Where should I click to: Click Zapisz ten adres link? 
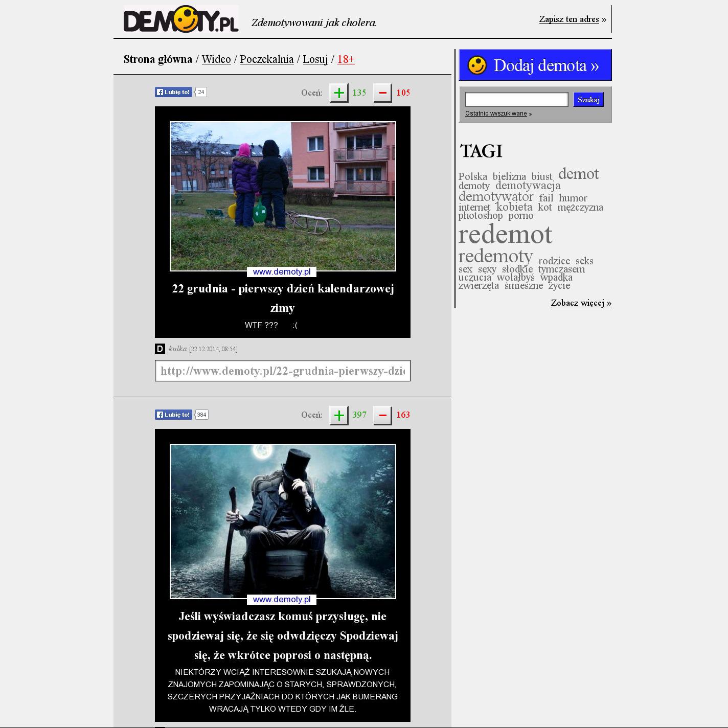[569, 19]
